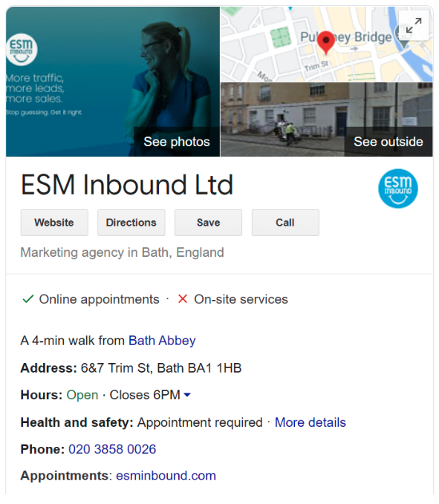The width and height of the screenshot is (439, 504).
Task: Get Directions to ESM Inbound
Action: [x=131, y=223]
